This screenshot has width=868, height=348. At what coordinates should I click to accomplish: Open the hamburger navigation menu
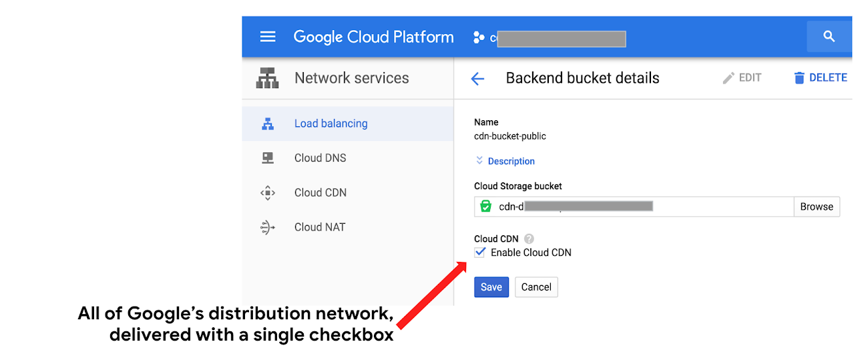268,37
